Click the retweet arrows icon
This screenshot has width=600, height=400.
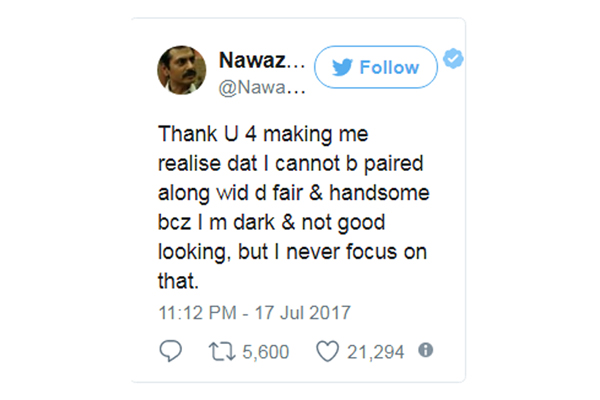(x=222, y=351)
